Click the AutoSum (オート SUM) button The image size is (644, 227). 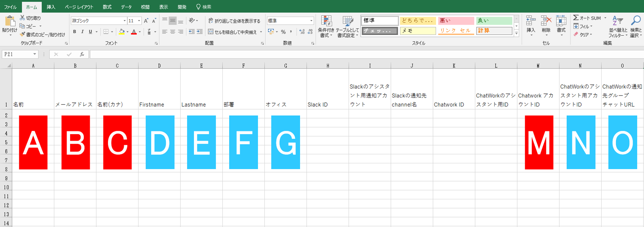(x=587, y=18)
